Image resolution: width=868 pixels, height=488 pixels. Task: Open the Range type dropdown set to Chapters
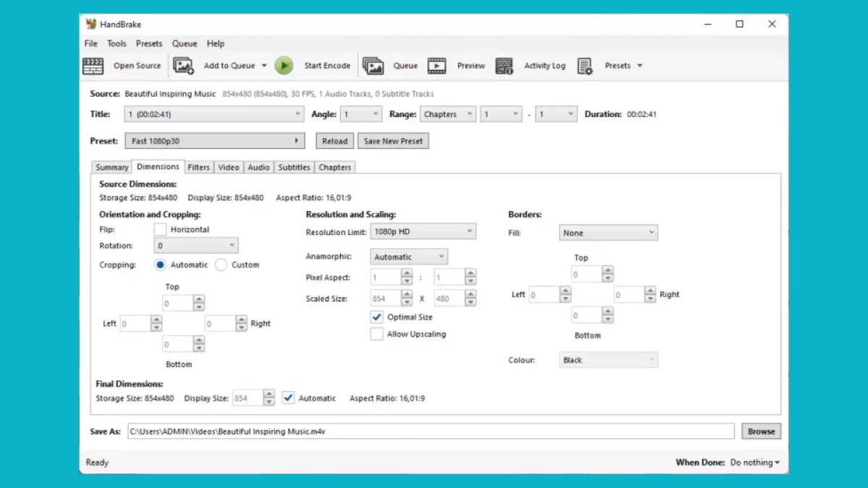[448, 114]
